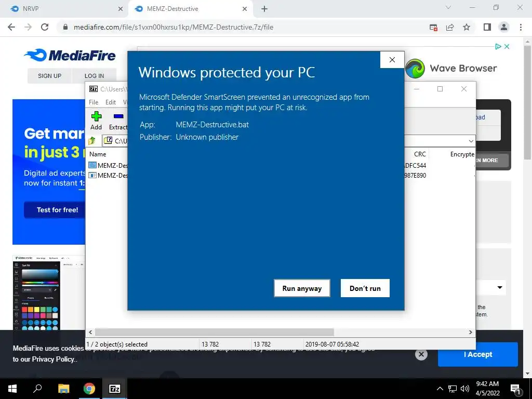
Task: Share this page via the share icon
Action: (x=450, y=28)
